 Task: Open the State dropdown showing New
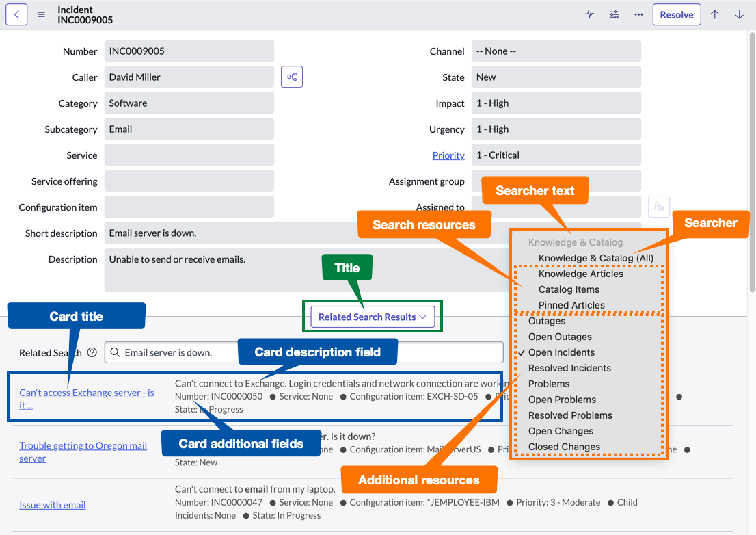click(x=556, y=77)
